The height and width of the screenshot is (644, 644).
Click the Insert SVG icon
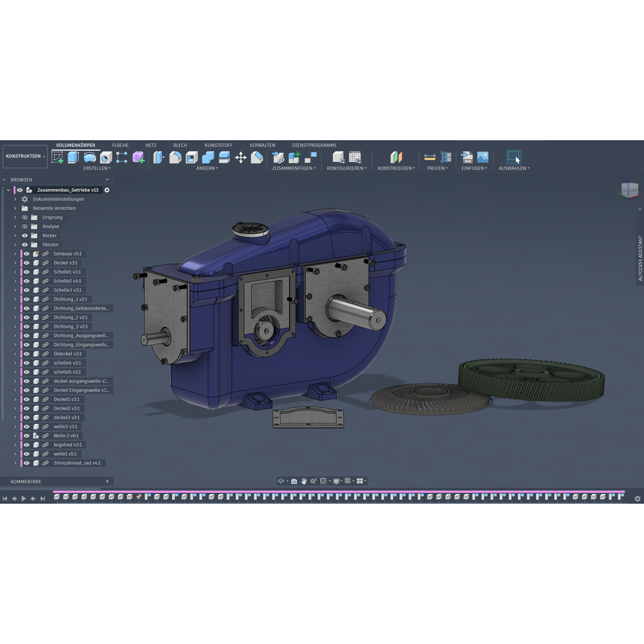(467, 157)
